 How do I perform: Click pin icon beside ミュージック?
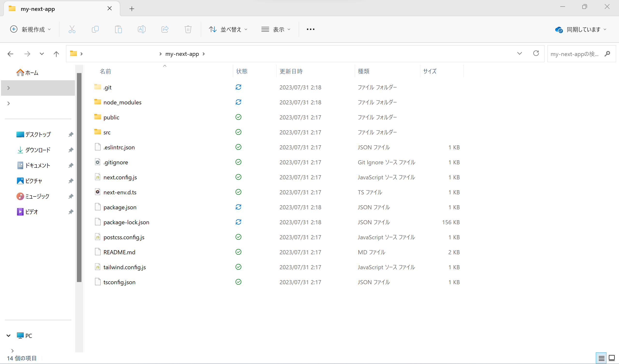pyautogui.click(x=71, y=196)
